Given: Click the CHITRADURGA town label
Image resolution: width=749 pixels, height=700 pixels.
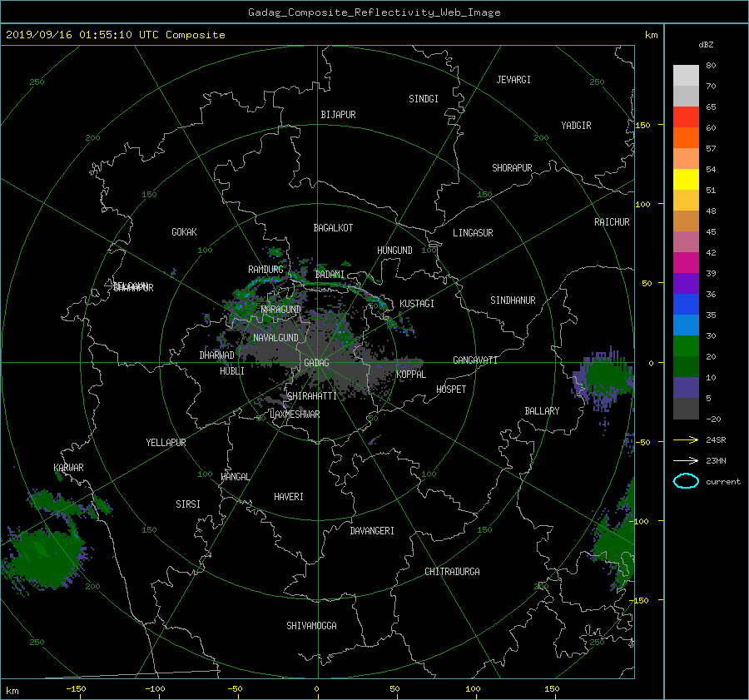Looking at the screenshot, I should pyautogui.click(x=453, y=572).
